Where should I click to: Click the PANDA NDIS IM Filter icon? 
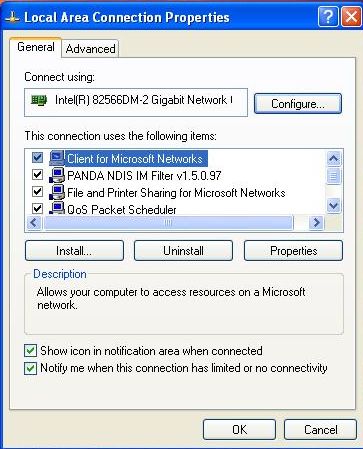point(57,175)
